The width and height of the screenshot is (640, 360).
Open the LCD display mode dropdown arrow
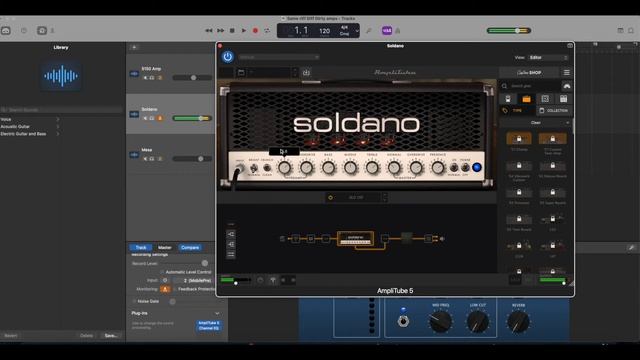pos(357,31)
